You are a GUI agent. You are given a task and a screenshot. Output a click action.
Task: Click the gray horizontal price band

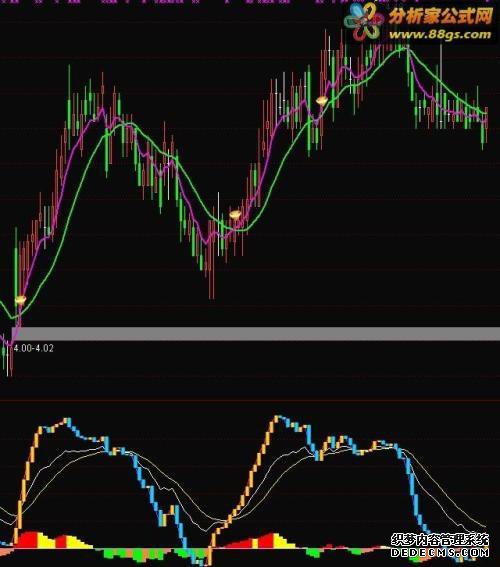pos(256,334)
